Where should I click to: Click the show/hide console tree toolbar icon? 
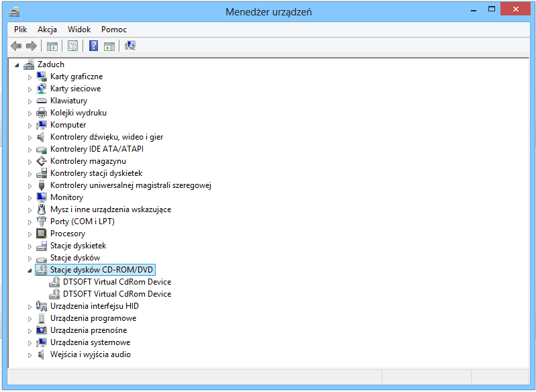pos(52,46)
